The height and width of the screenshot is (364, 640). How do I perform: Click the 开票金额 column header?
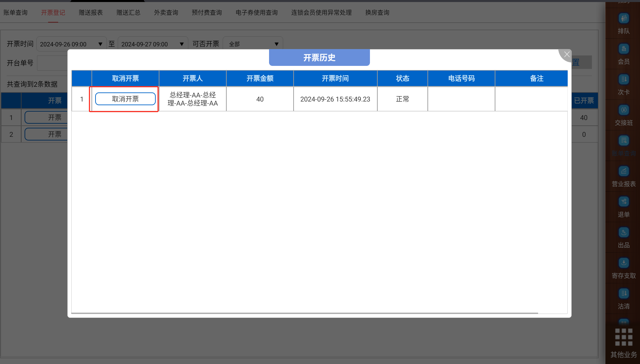tap(260, 78)
